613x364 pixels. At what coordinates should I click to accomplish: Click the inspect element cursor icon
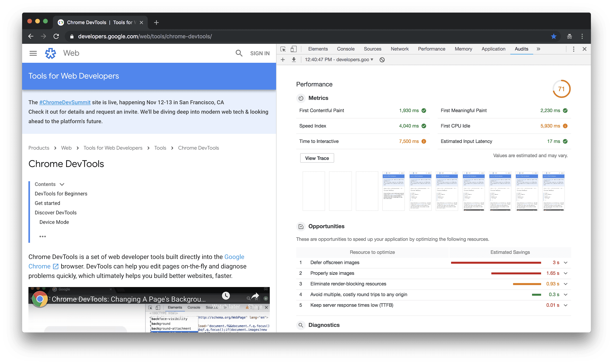coord(283,49)
